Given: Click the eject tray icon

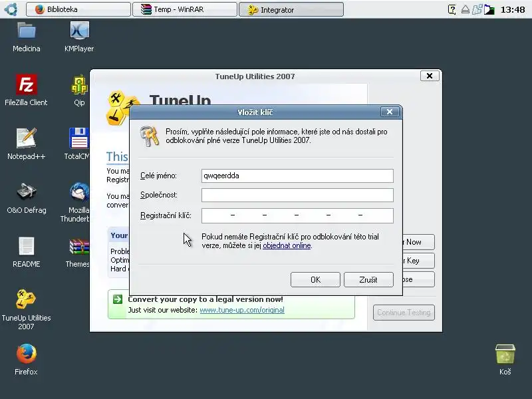Looking at the screenshot, I should (465, 9).
